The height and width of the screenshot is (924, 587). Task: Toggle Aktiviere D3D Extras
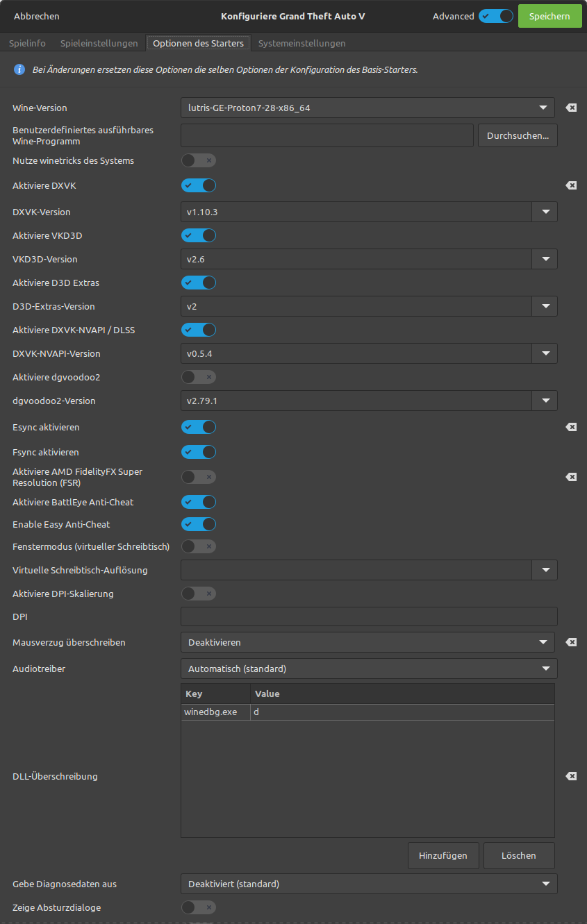pos(199,283)
